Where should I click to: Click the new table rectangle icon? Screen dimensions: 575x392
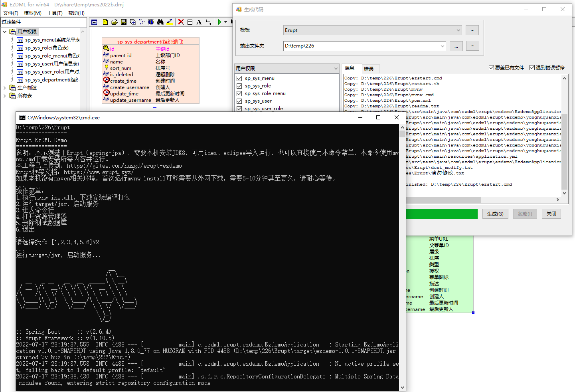tap(190, 22)
